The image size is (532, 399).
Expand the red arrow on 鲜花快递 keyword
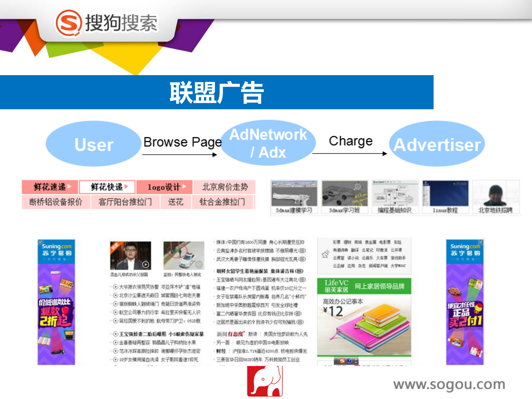tap(126, 187)
